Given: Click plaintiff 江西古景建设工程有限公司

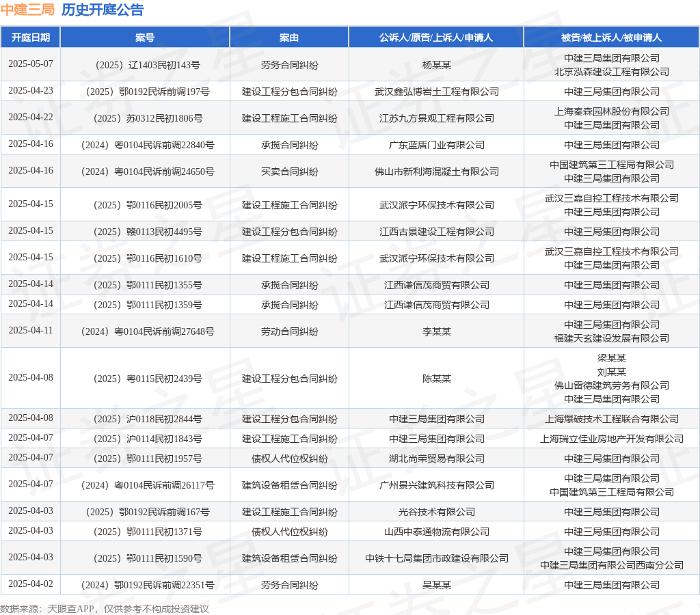Looking at the screenshot, I should point(436,232).
